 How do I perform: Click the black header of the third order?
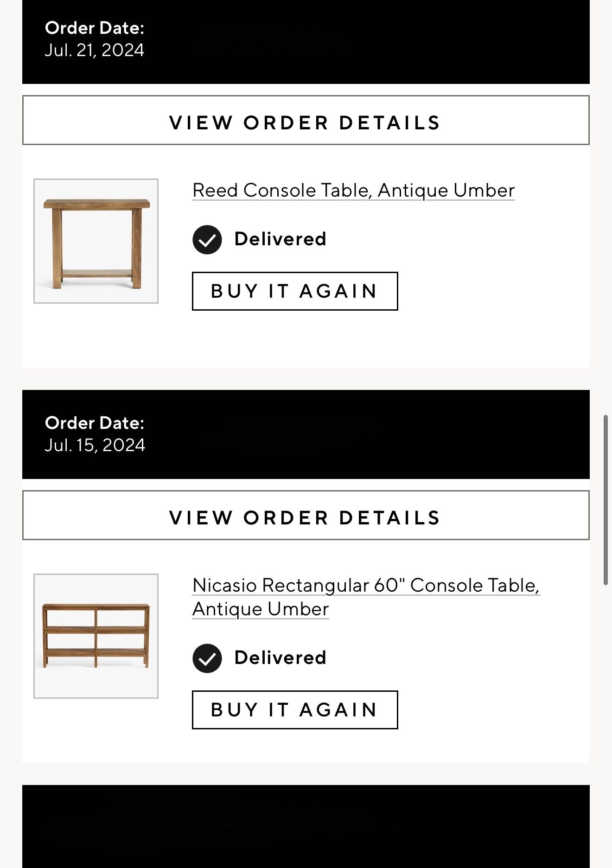point(306,826)
